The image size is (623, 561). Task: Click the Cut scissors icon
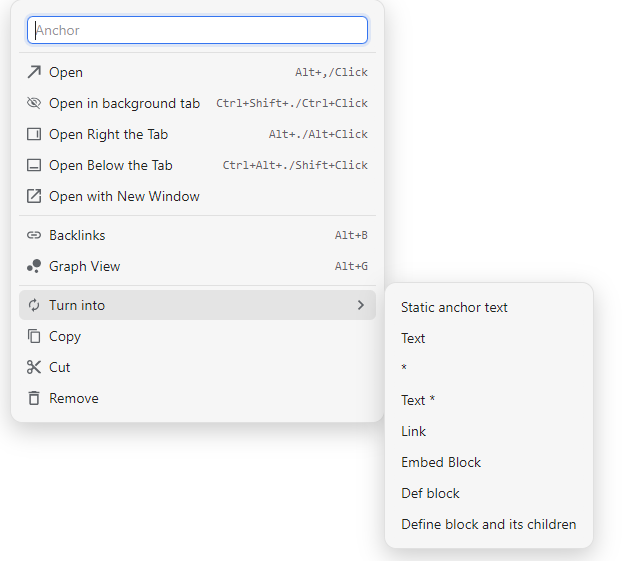(34, 367)
